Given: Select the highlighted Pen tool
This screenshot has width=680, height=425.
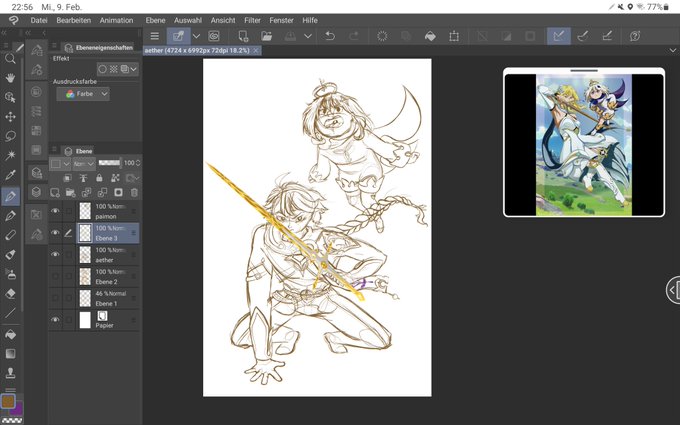Looking at the screenshot, I should pos(10,196).
